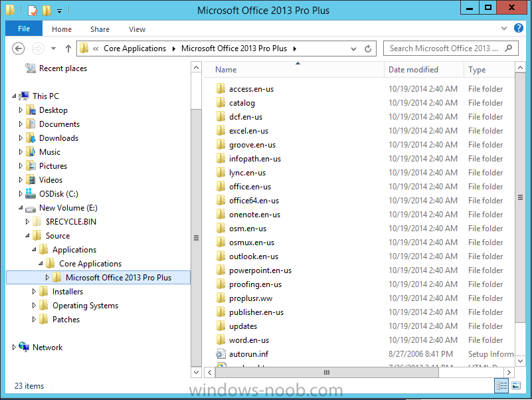Switch to Details view icon
Screen dimensions: 532x400
pyautogui.click(x=501, y=386)
